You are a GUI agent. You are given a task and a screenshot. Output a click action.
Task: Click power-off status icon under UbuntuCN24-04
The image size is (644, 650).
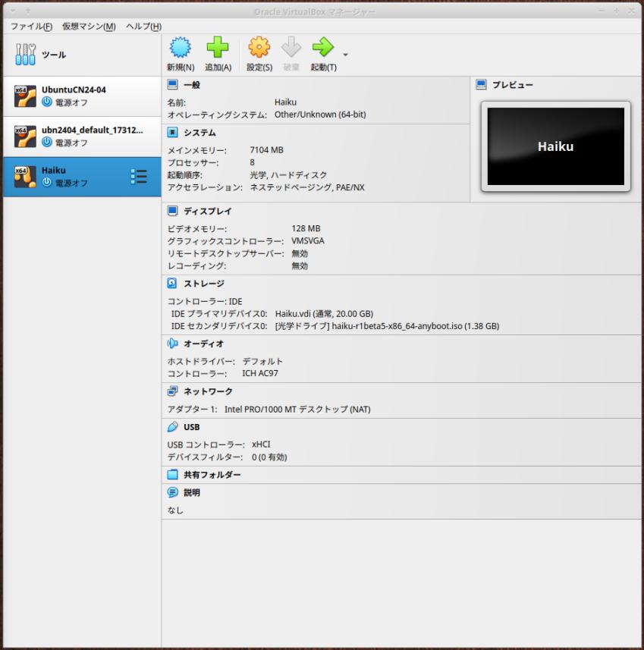[x=47, y=102]
